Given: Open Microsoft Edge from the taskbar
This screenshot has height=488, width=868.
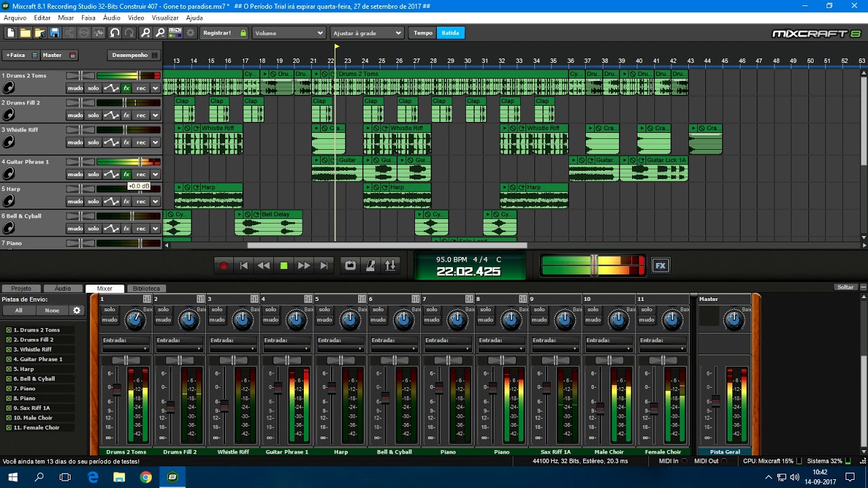Looking at the screenshot, I should click(x=93, y=477).
